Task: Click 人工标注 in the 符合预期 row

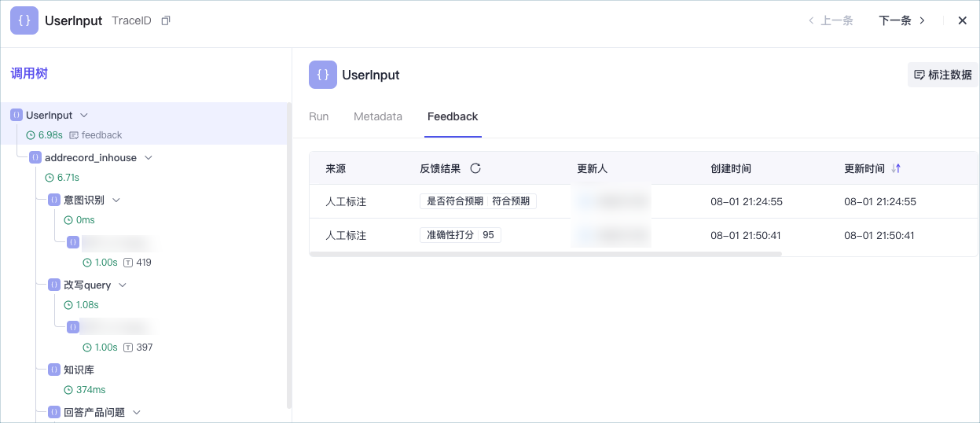Action: click(x=346, y=201)
